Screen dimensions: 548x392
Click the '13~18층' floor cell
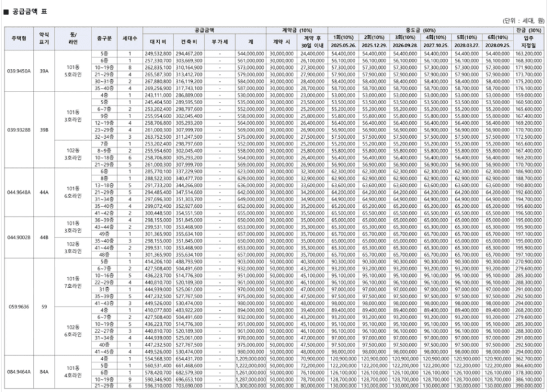pyautogui.click(x=104, y=185)
